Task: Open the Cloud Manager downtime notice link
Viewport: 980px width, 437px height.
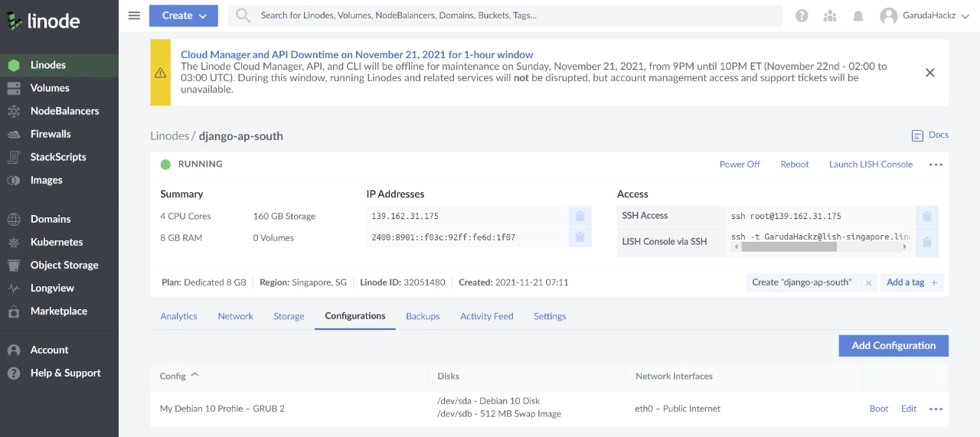Action: coord(357,54)
